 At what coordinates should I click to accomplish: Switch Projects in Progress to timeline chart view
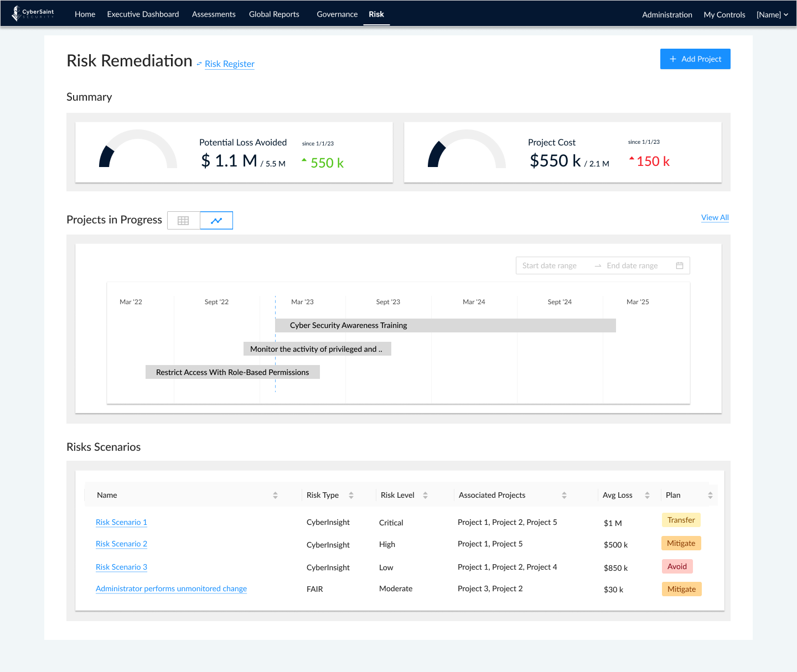(x=216, y=221)
